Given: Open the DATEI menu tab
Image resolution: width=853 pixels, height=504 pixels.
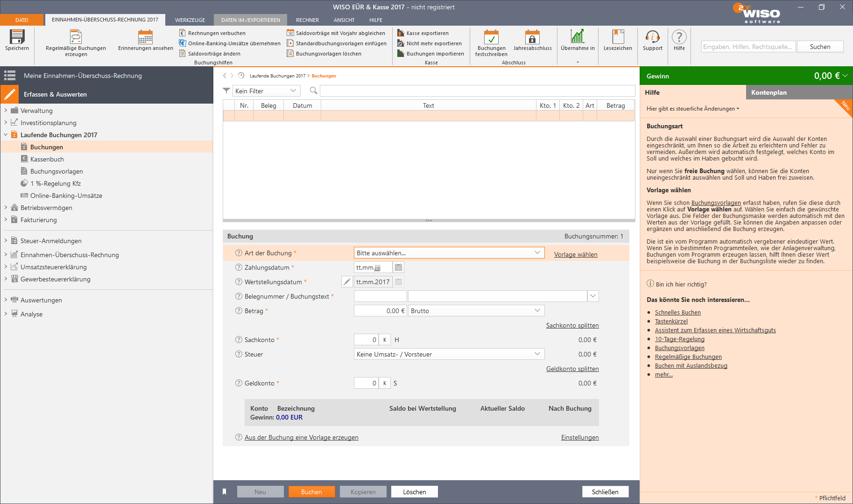Looking at the screenshot, I should coord(22,20).
